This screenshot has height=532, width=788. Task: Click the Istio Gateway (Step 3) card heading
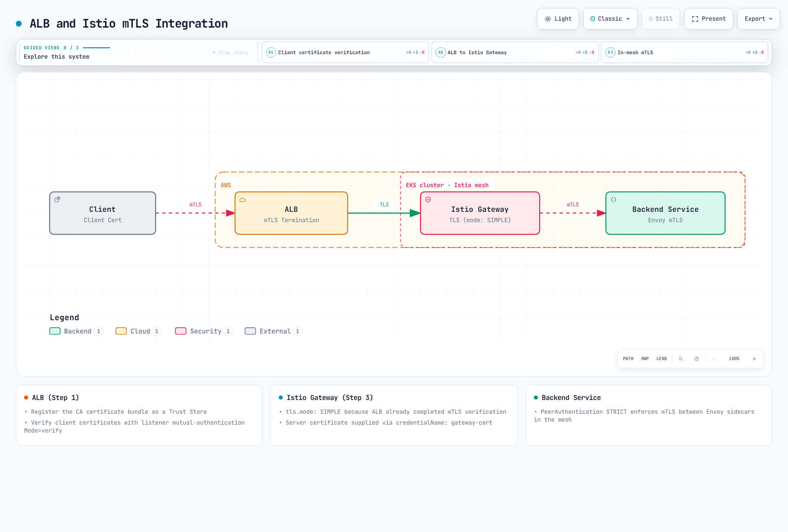click(329, 398)
